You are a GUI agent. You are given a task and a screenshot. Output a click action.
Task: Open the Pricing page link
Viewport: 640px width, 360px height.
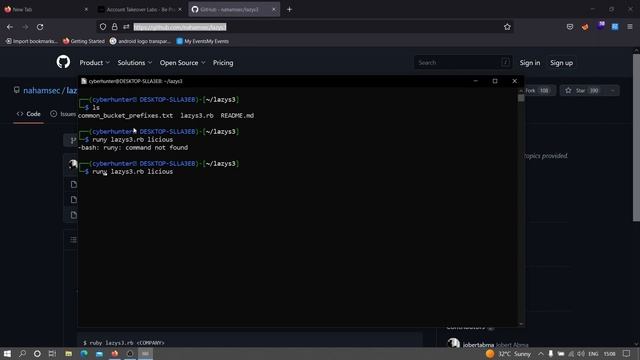223,62
